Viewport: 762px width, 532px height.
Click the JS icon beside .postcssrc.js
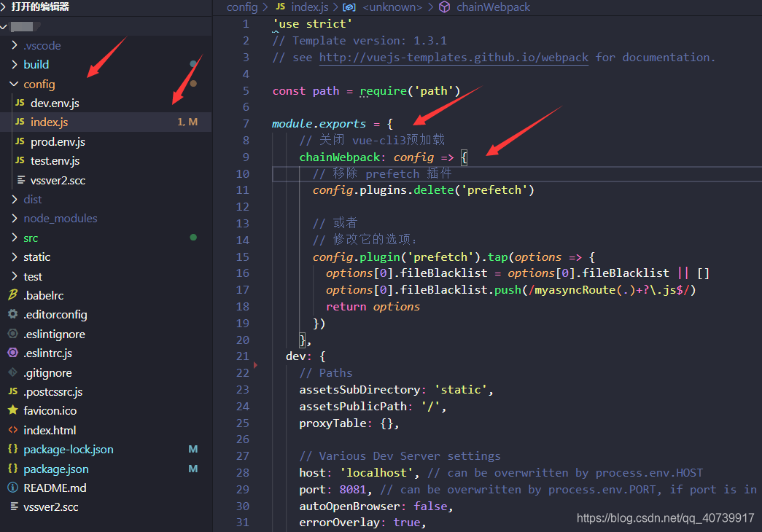pyautogui.click(x=13, y=391)
